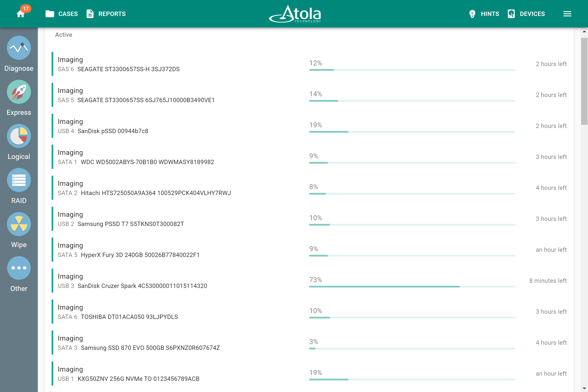The width and height of the screenshot is (588, 392).
Task: Click the 10% value for Samsung PSSD T7
Action: (315, 218)
